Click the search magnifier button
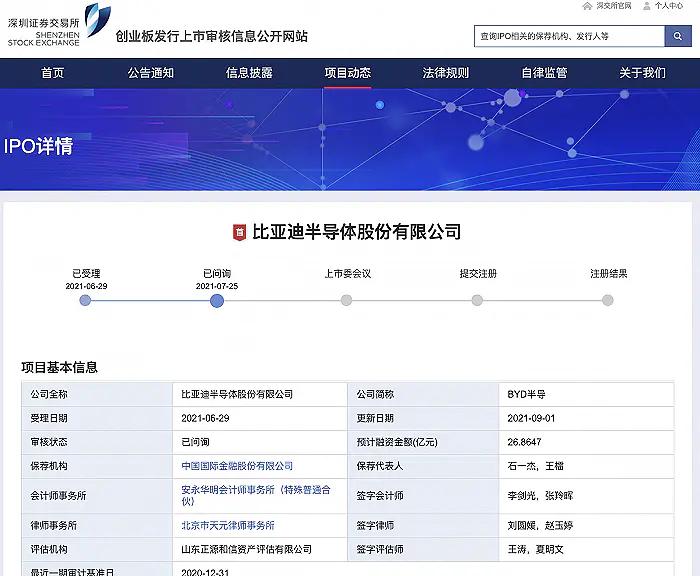Screen dimensions: 700x576 coord(678,36)
